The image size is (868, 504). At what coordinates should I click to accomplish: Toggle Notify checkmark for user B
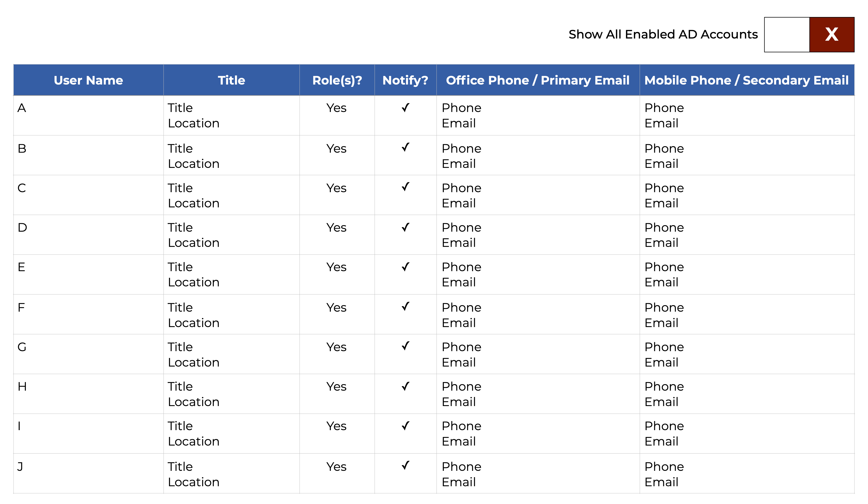pos(405,148)
